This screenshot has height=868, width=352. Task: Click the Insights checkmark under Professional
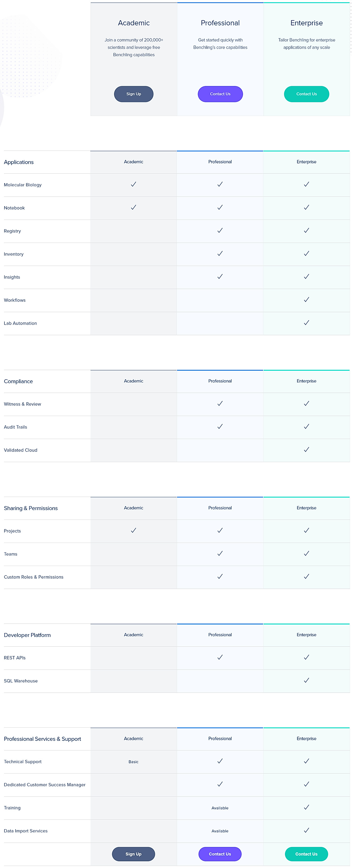click(x=220, y=276)
